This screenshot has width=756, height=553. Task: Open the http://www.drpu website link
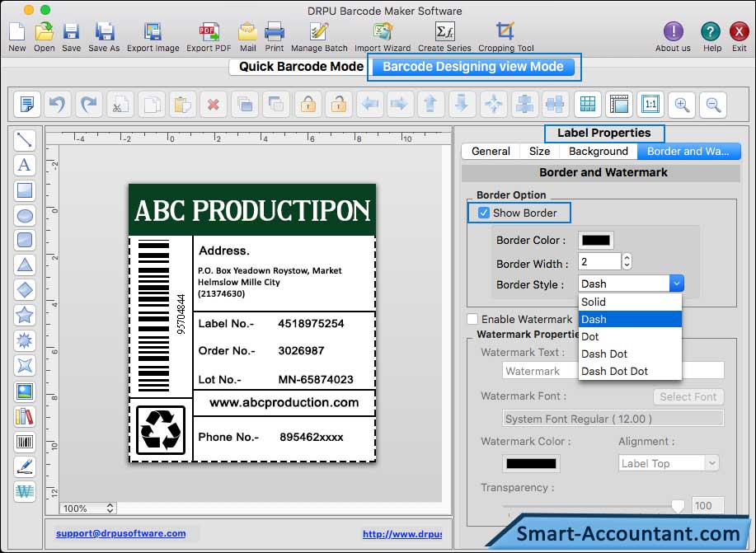[x=402, y=534]
